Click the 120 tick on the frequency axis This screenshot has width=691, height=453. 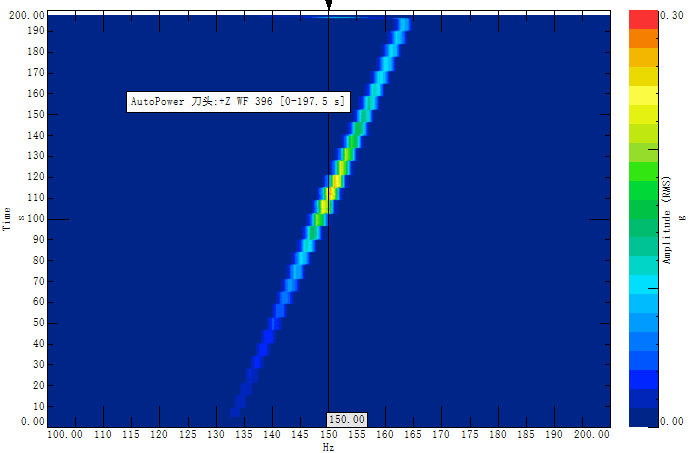click(x=159, y=434)
